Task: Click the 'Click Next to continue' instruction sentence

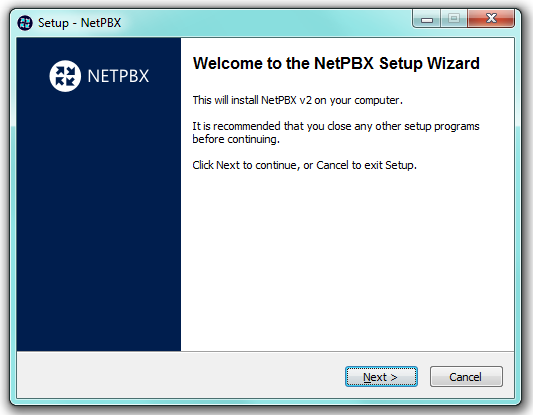Action: click(305, 165)
